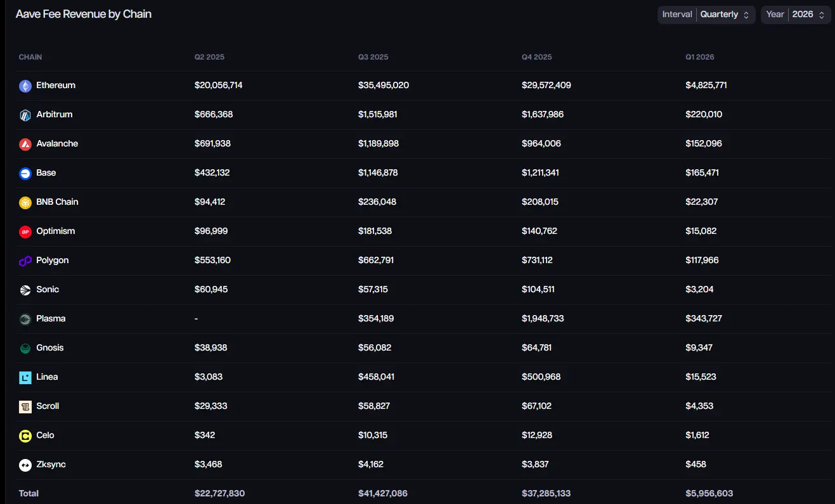Click the Polygon chain icon

[25, 261]
